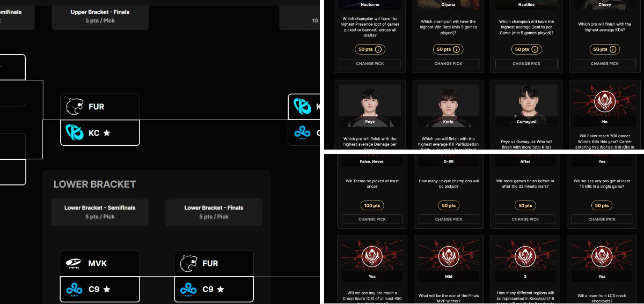Select the Lower Bracket - Semifinals header
Viewport: 644px width, 304px height.
pos(100,212)
